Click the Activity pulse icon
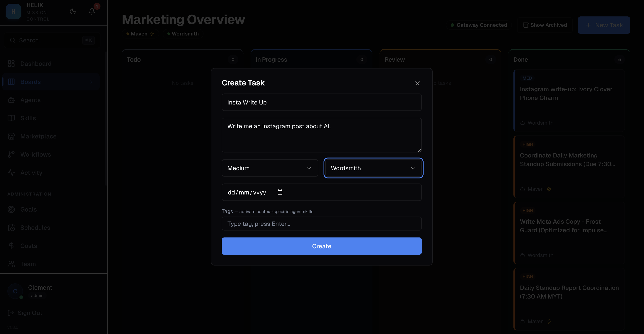644x334 pixels. tap(11, 173)
